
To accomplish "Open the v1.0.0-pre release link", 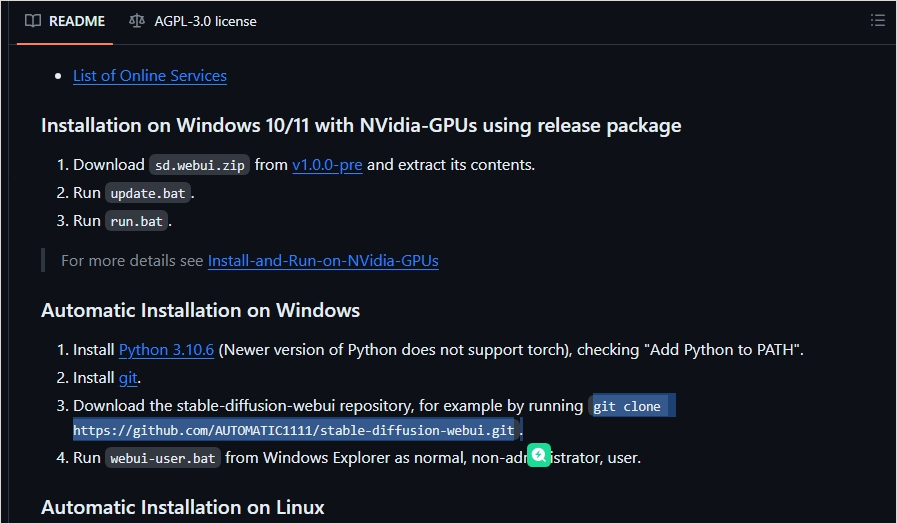I will click(327, 165).
